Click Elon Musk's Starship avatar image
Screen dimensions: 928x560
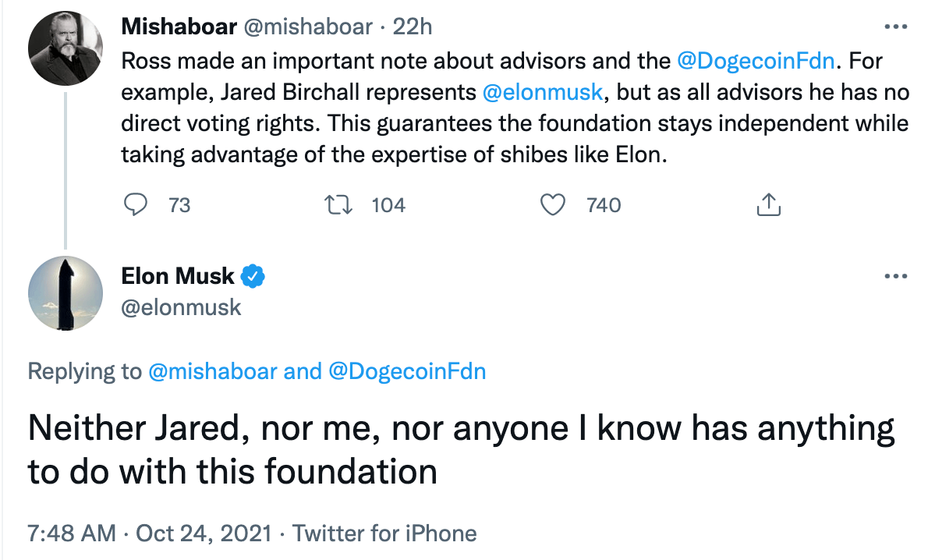pyautogui.click(x=66, y=293)
